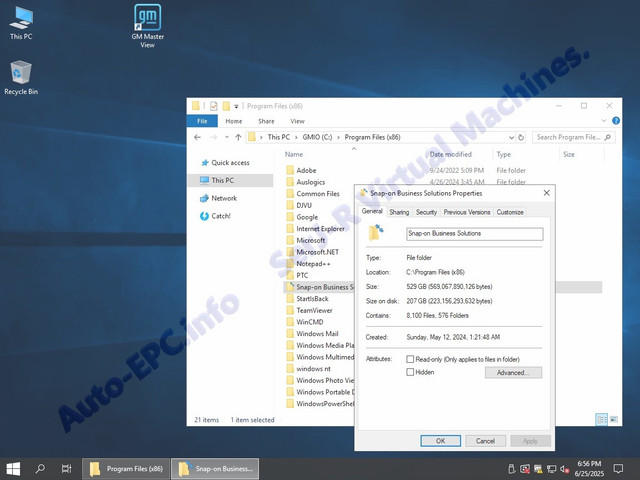This screenshot has width=640, height=480.
Task: Click GMIO (C:) in address breadcrumb
Action: (x=317, y=137)
